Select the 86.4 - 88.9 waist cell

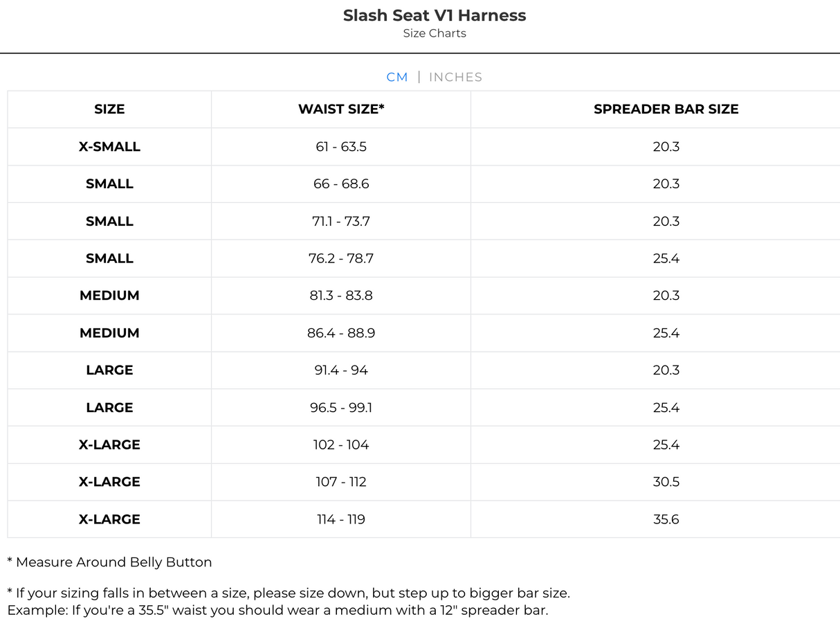[x=341, y=333]
